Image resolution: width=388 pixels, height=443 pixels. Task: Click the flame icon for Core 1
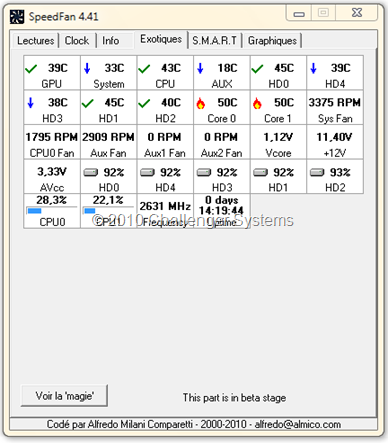click(257, 103)
